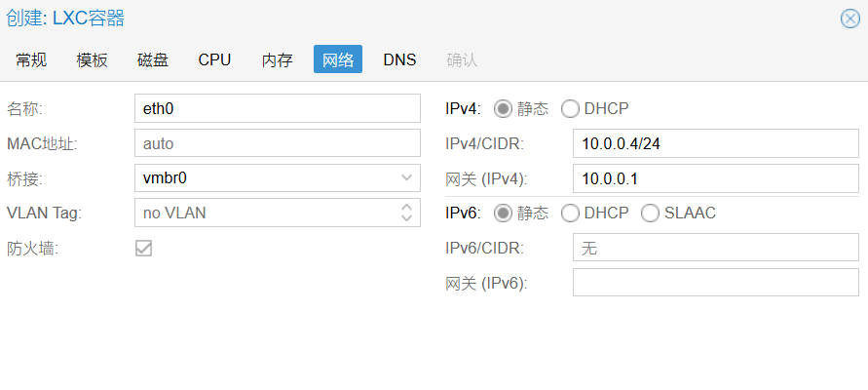Select IPv4 static radio button

(x=504, y=108)
